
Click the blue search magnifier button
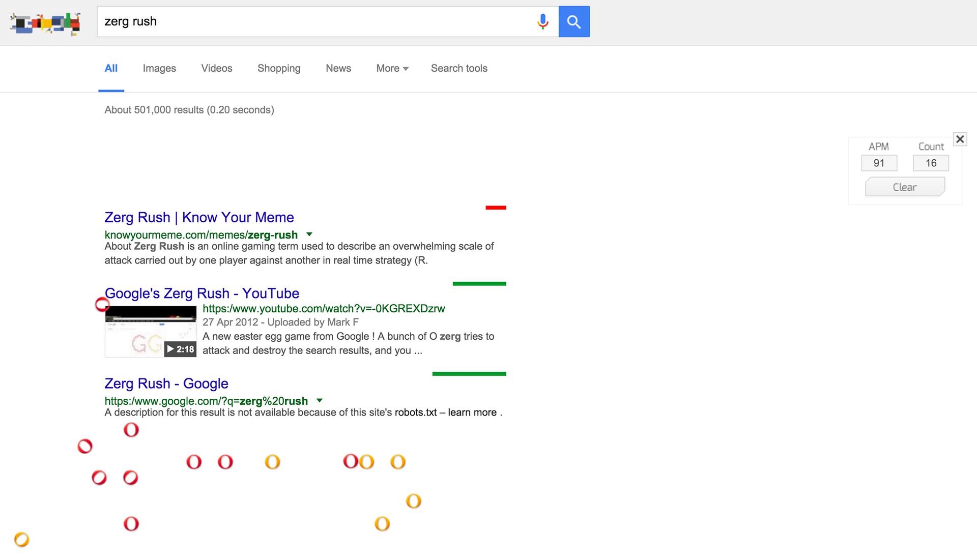(573, 21)
